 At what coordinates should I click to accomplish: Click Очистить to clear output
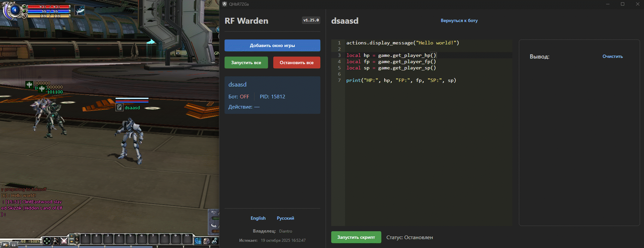[612, 56]
